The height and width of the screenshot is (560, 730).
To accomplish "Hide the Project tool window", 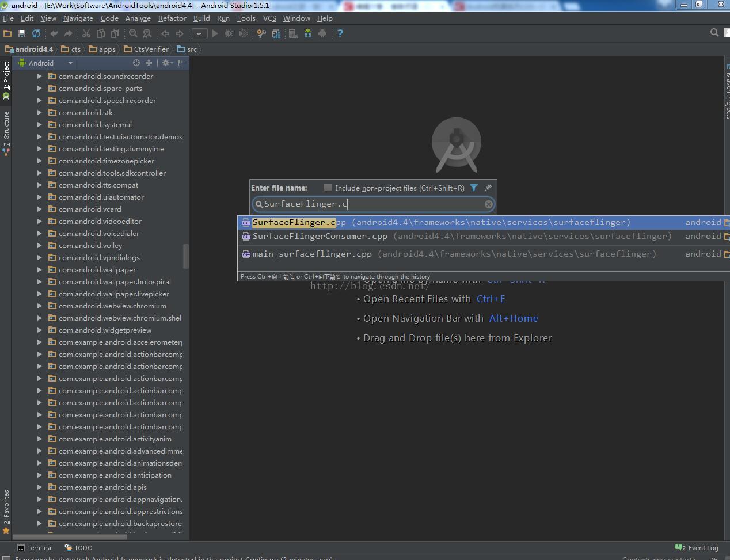I will click(181, 63).
